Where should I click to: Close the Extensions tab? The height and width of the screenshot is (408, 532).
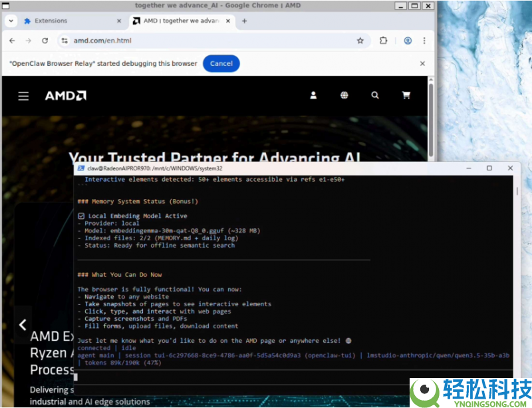(x=119, y=21)
